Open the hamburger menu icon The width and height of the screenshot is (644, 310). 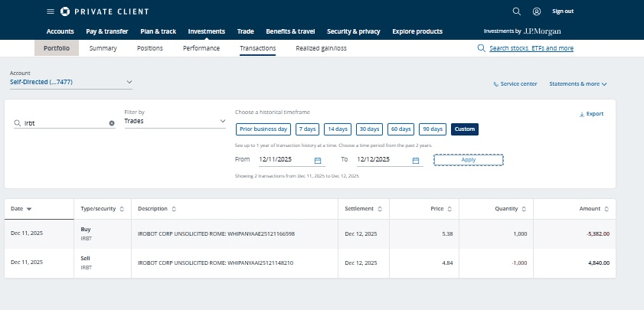coord(51,11)
